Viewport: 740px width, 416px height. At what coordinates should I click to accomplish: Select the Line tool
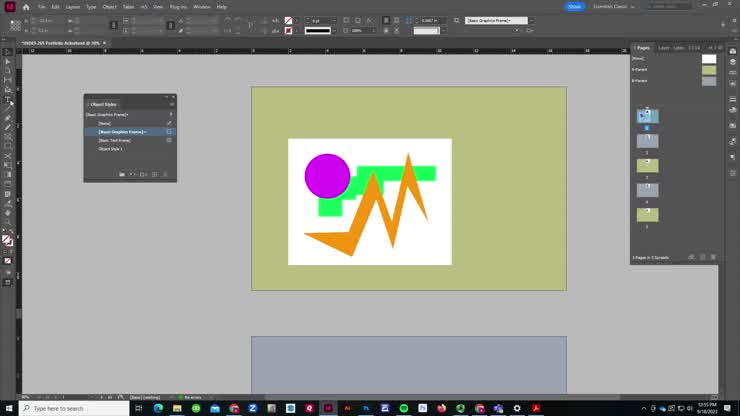8,109
